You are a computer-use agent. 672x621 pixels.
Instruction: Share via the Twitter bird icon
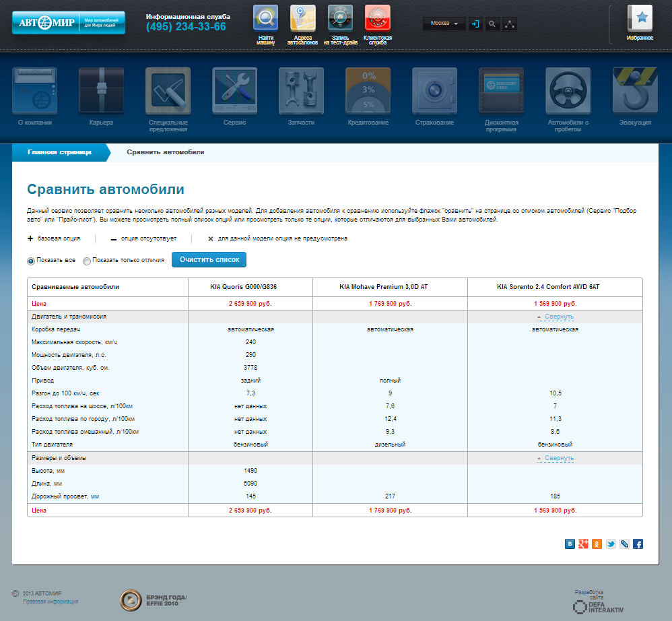pyautogui.click(x=611, y=544)
